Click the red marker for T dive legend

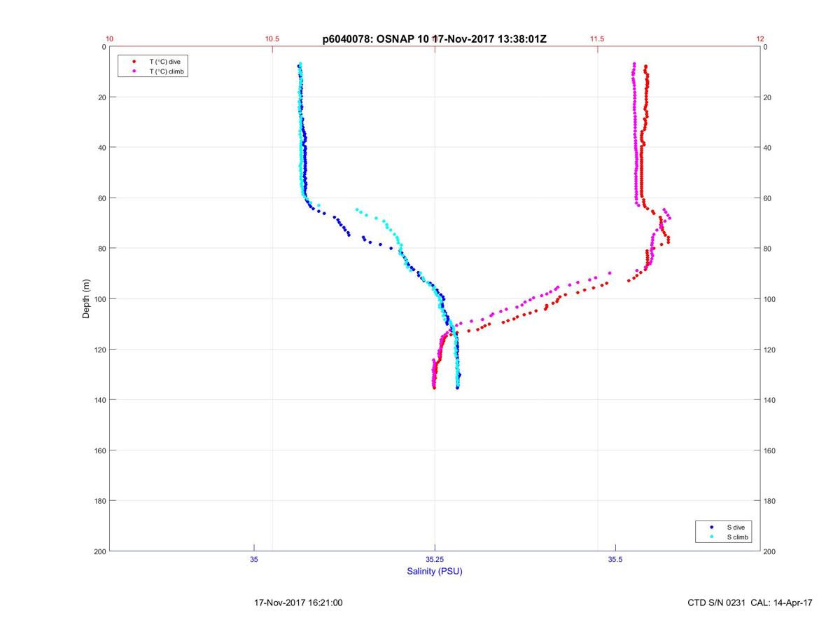tap(134, 62)
